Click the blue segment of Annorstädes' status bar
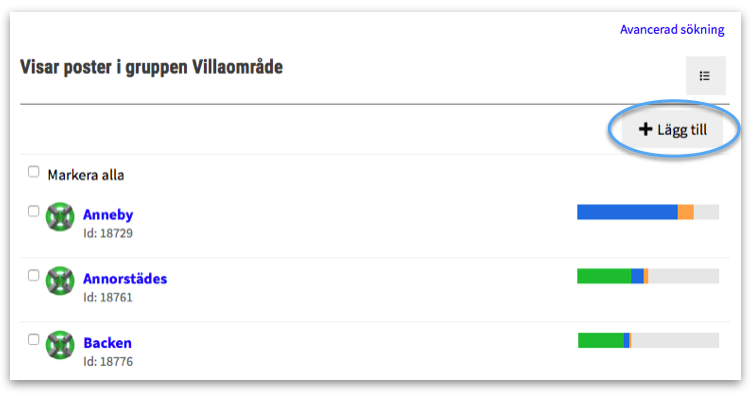 click(x=637, y=276)
